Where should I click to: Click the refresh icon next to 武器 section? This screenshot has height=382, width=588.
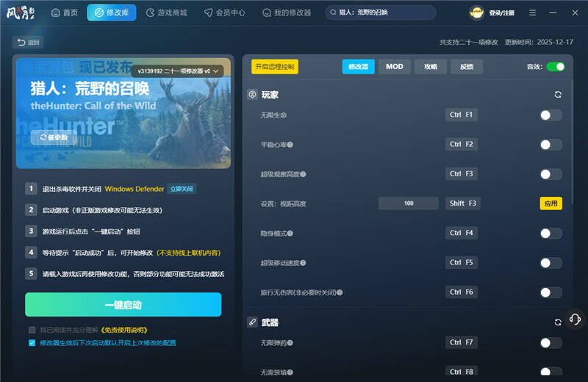[558, 322]
